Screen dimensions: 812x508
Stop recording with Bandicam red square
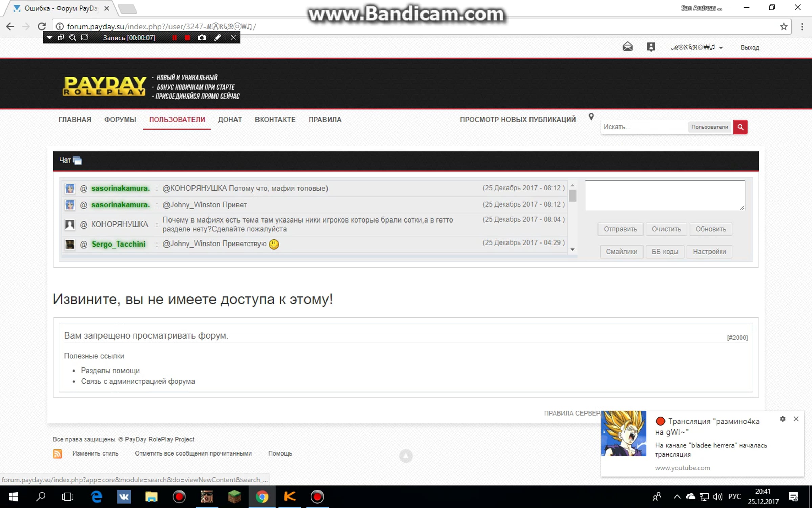(x=187, y=38)
